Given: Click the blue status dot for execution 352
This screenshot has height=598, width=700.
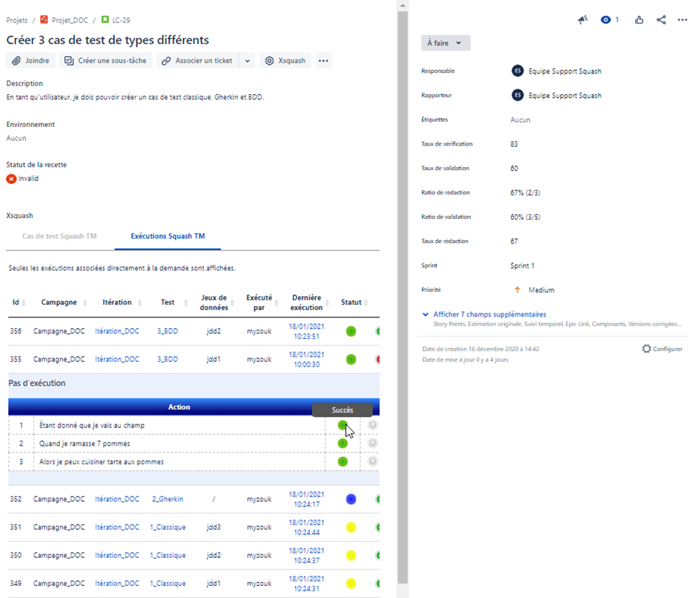Looking at the screenshot, I should (351, 499).
